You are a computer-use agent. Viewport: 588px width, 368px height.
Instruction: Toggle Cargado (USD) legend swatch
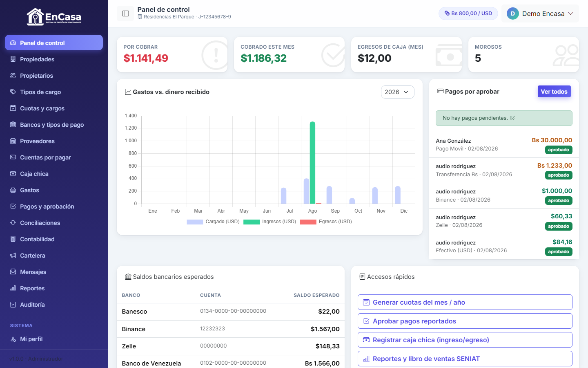tap(195, 222)
